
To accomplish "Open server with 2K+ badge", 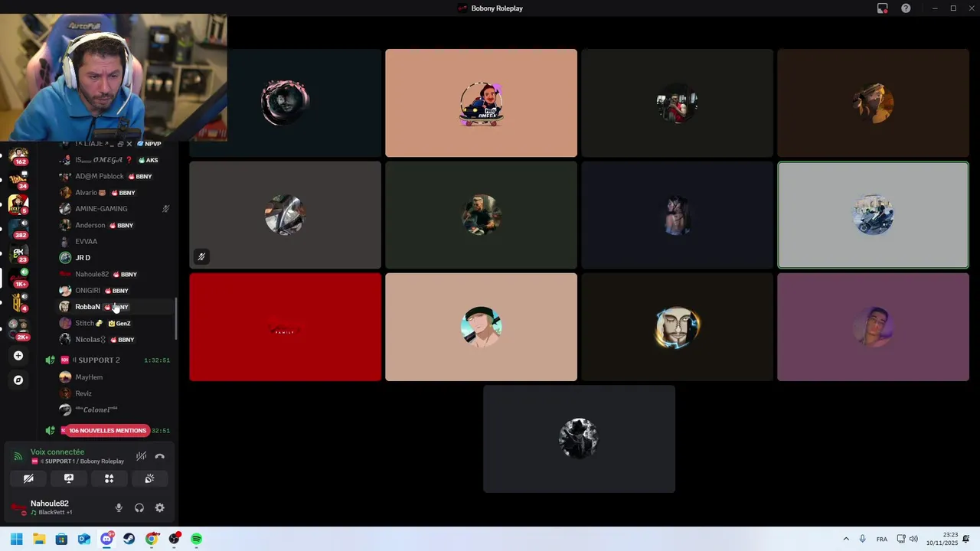I will click(18, 331).
